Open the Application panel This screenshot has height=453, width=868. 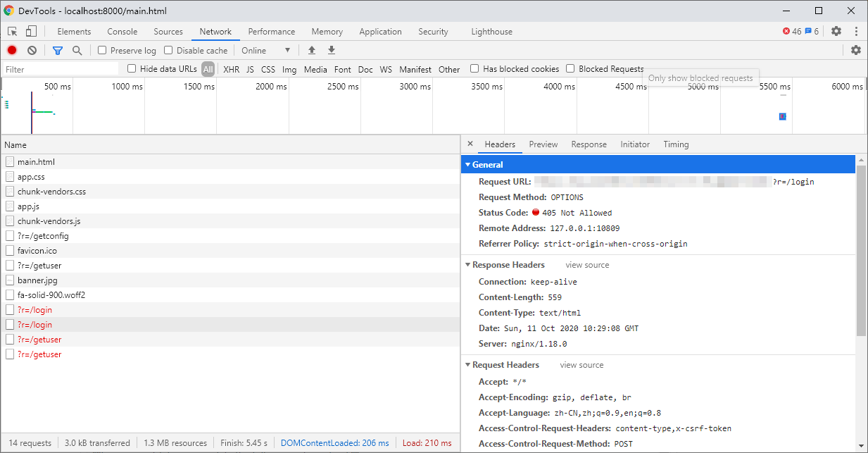380,31
